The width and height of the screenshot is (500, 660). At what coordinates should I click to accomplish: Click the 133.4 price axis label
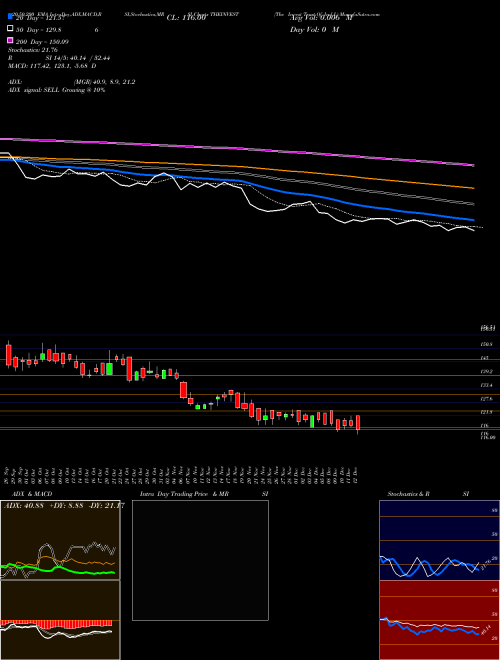click(x=487, y=385)
